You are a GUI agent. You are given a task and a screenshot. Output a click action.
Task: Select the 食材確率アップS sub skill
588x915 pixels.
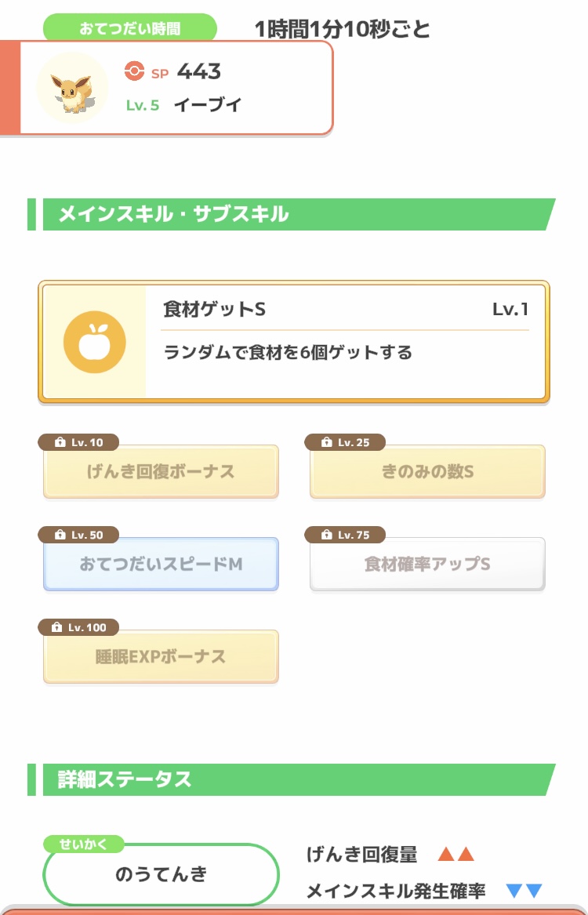coord(427,565)
